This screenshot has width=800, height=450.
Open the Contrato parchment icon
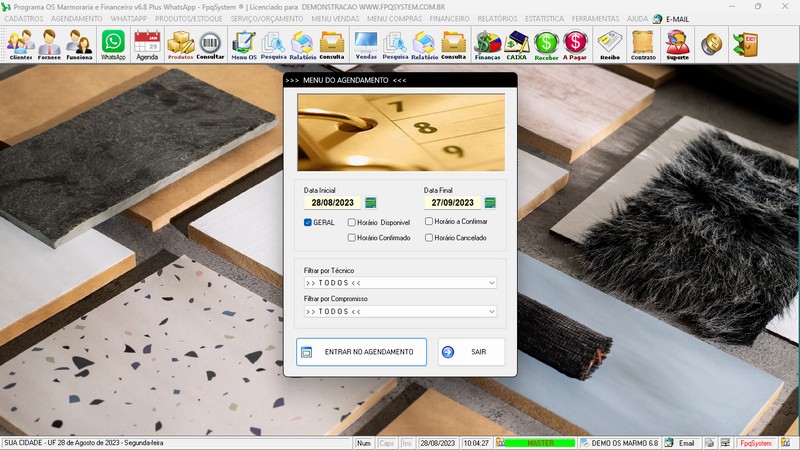click(x=643, y=44)
